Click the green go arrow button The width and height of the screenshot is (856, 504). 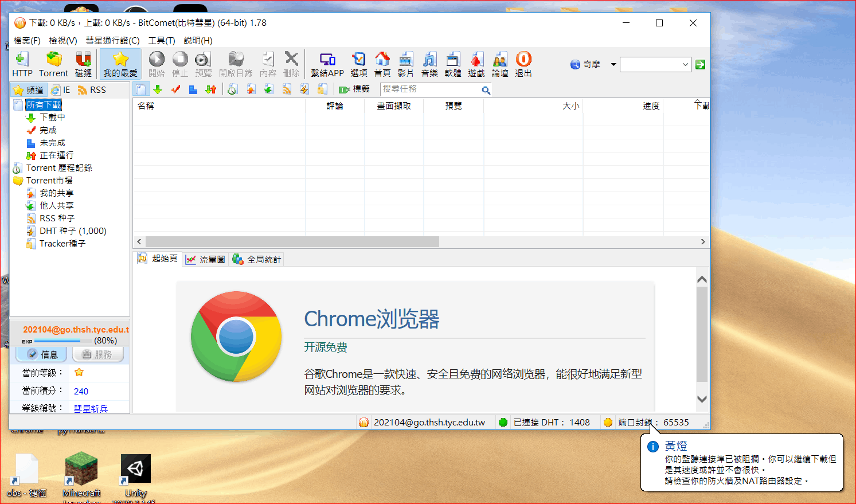tap(700, 64)
